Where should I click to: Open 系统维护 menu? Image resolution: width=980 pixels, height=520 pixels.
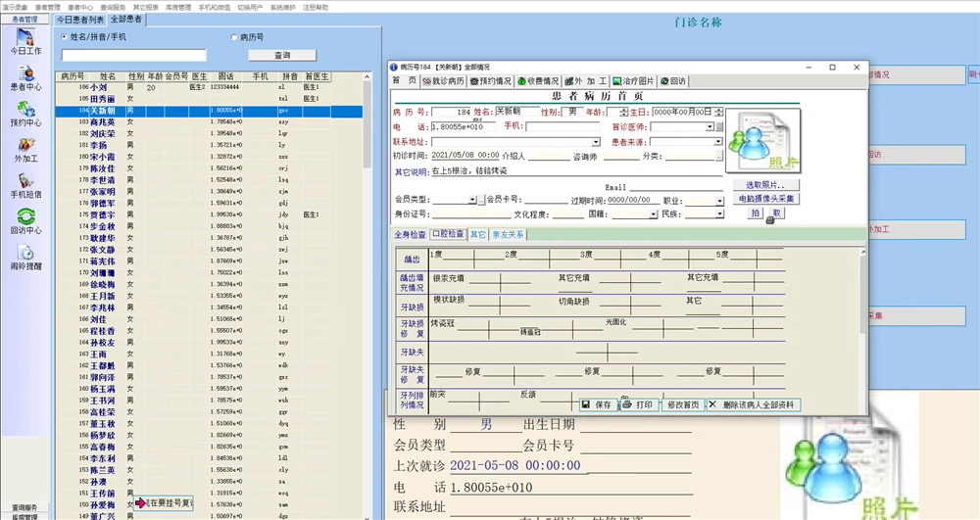[282, 8]
